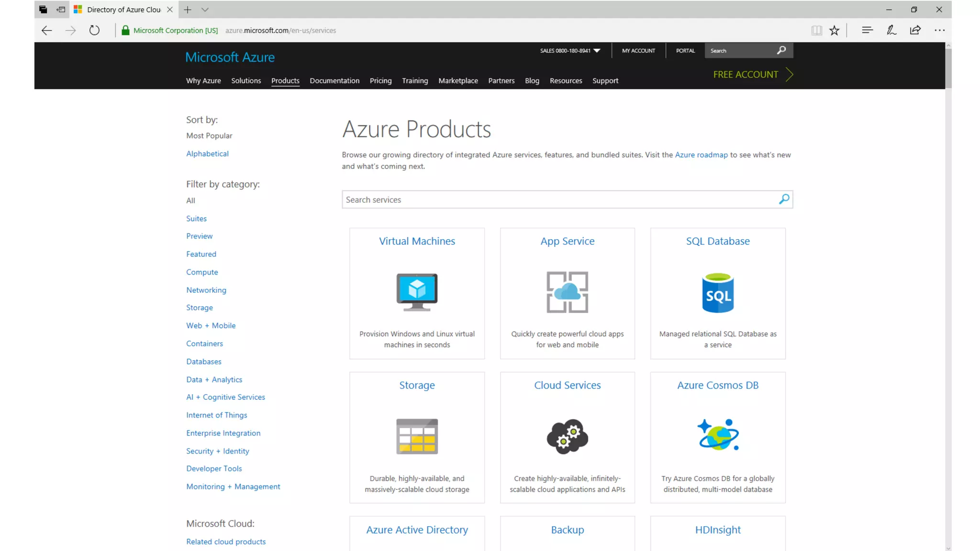Click the SQL Database cylinder icon
Screen dimensions: 980x551
[717, 293]
